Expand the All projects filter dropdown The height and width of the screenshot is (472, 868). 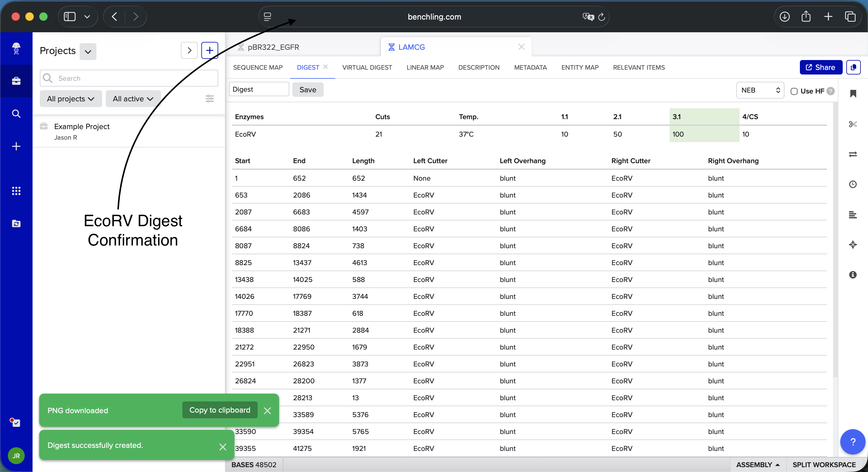coord(71,99)
